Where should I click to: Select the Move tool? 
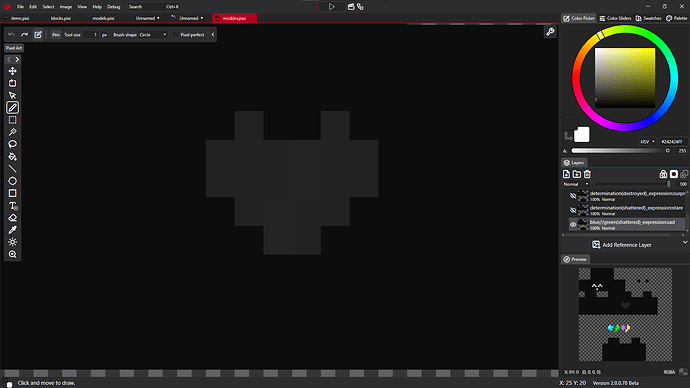coord(12,71)
